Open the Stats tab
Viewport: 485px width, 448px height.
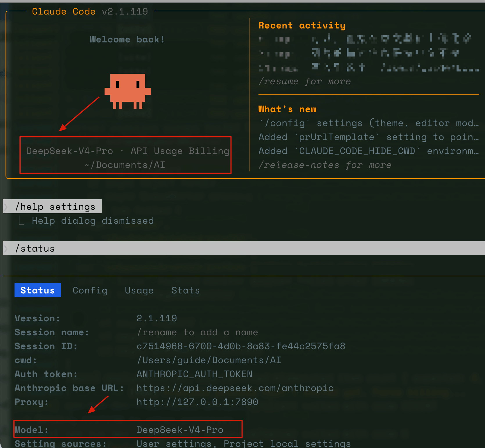pos(186,290)
